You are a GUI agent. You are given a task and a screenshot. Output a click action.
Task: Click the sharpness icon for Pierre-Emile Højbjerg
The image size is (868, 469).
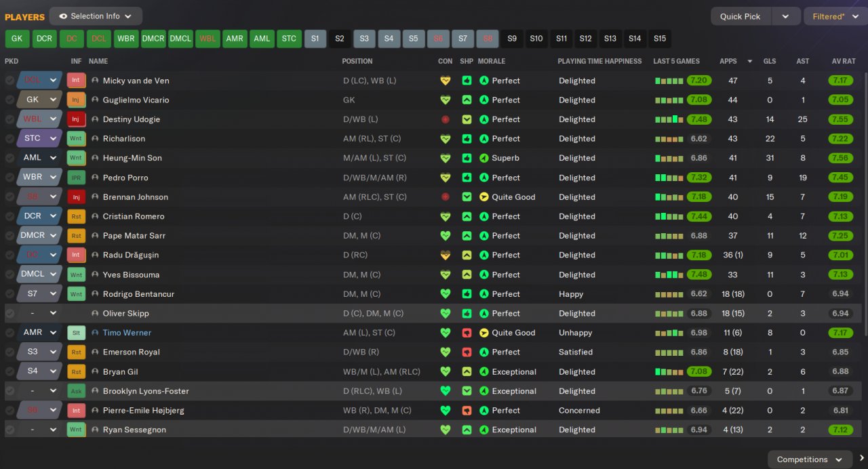tap(467, 410)
